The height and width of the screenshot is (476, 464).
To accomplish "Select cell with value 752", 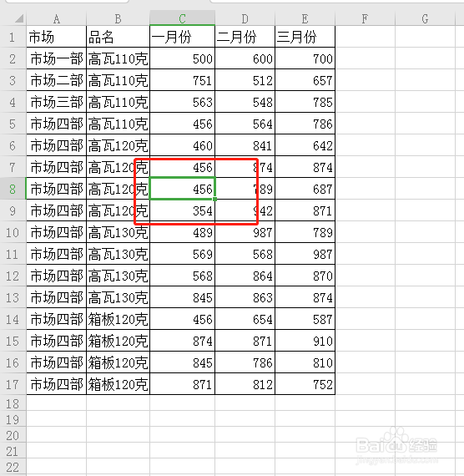I will pyautogui.click(x=305, y=384).
